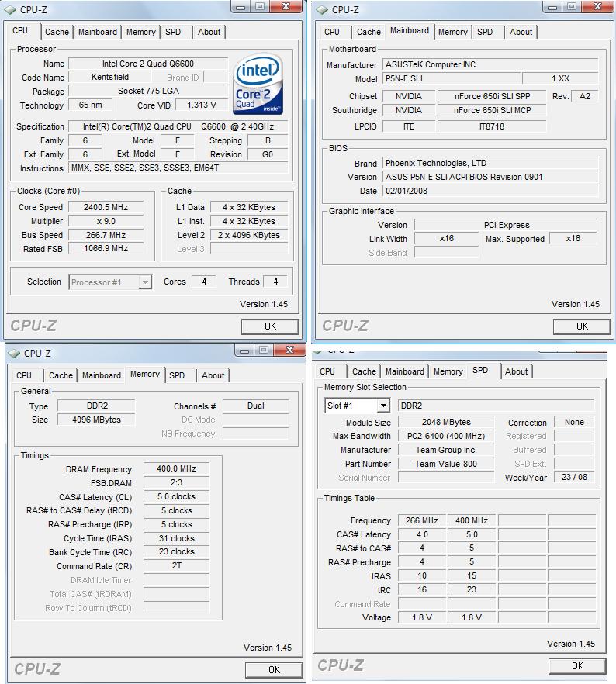Click the Multiplier value x 9.0
This screenshot has height=684, width=616.
(106, 221)
